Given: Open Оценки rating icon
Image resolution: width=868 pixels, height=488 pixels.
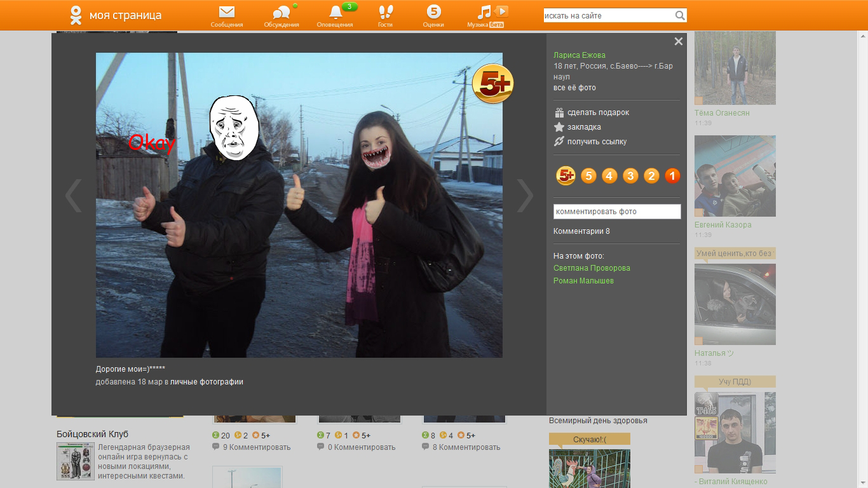Looking at the screenshot, I should [433, 11].
